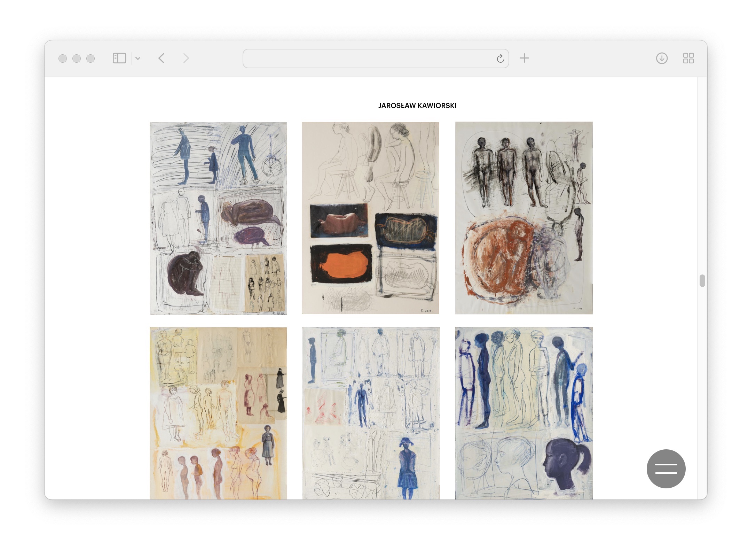
Task: Click the page vertical scrollbar thumb
Action: 702,281
